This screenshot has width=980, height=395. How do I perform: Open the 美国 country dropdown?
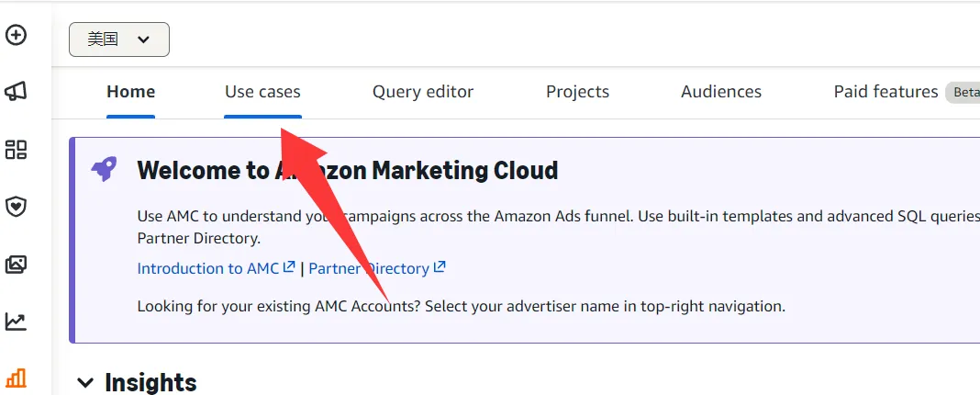[x=119, y=39]
